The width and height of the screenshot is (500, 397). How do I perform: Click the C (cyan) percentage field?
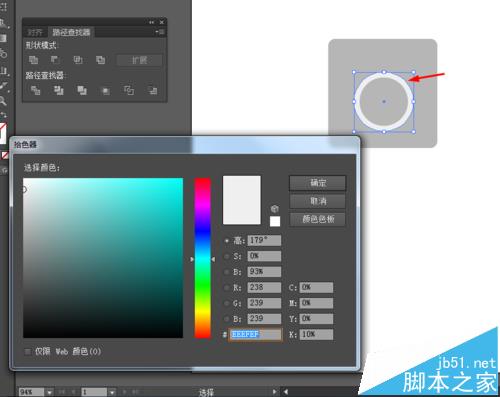(x=316, y=287)
